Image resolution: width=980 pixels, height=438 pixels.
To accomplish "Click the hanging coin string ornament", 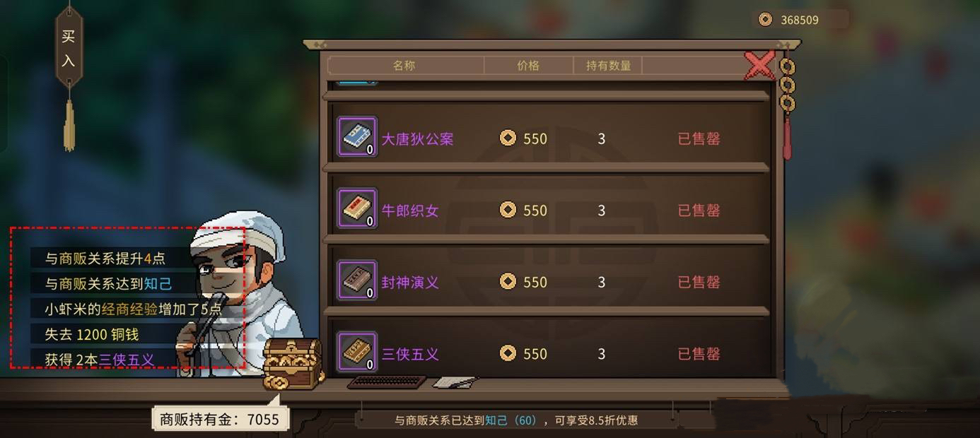I will click(x=787, y=106).
